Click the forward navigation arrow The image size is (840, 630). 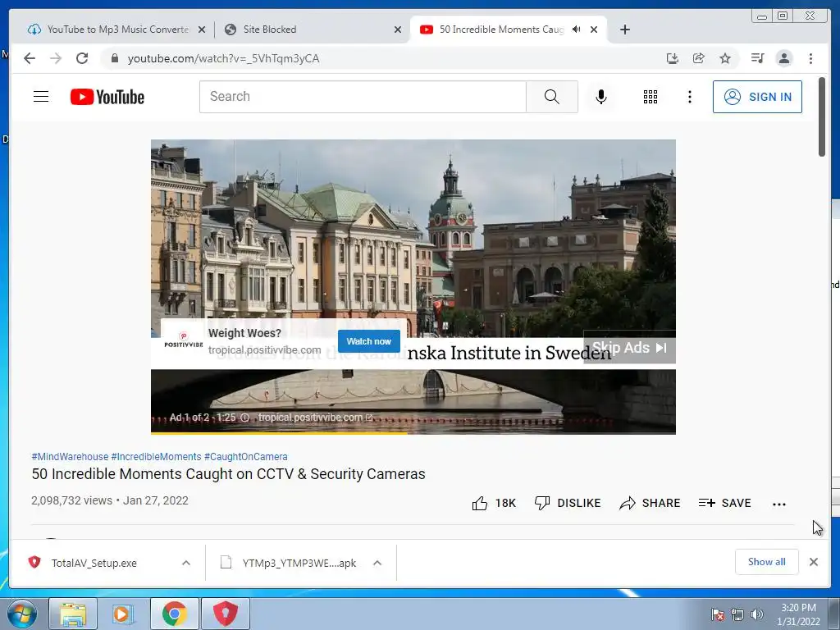pyautogui.click(x=56, y=58)
